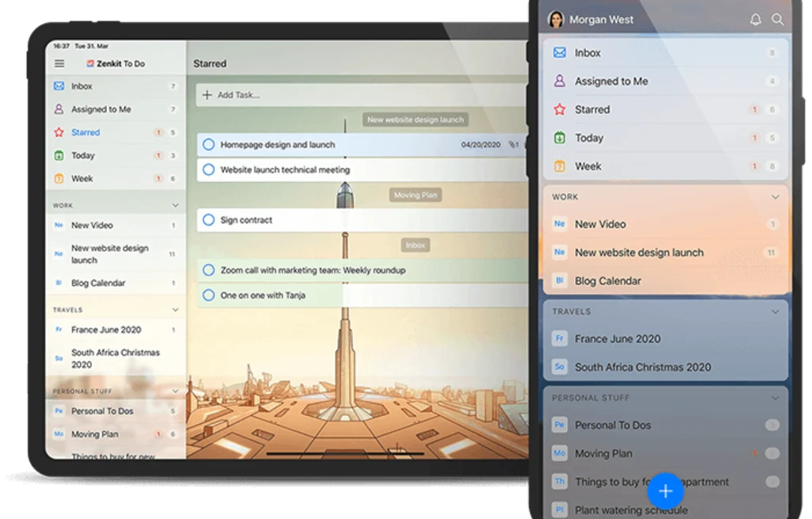Click the Moving Plan group label in Starred
This screenshot has height=519, width=812.
click(x=416, y=195)
